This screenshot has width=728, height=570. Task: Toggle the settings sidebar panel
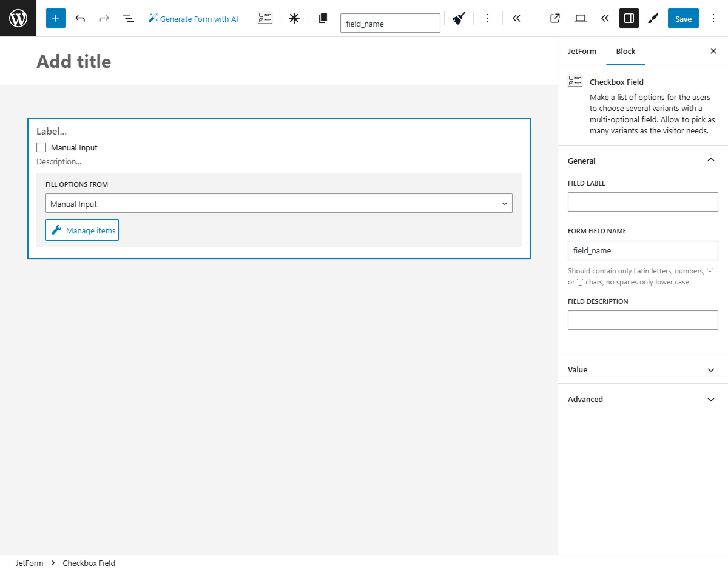pyautogui.click(x=629, y=18)
